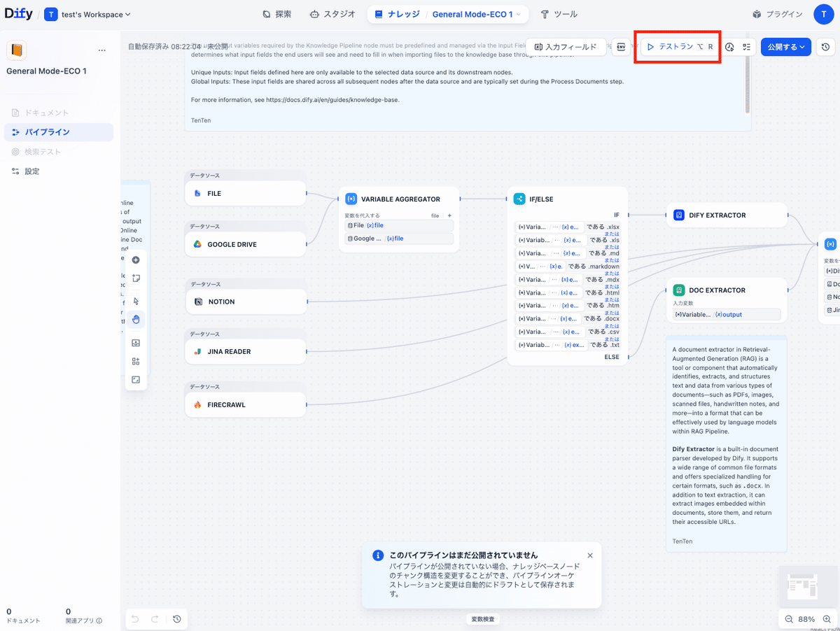This screenshot has height=631, width=840.
Task: Toggle fit-view mode with the frame icon
Action: pyautogui.click(x=136, y=379)
